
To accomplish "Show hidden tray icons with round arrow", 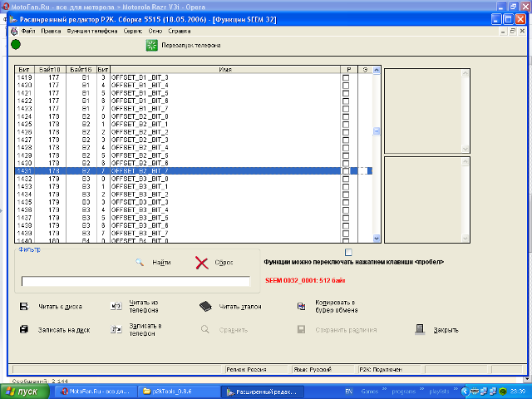I will pos(465,392).
